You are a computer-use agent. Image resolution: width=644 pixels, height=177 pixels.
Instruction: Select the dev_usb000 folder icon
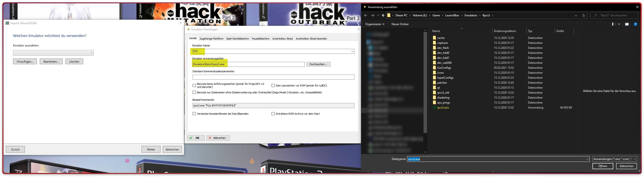[x=435, y=63]
